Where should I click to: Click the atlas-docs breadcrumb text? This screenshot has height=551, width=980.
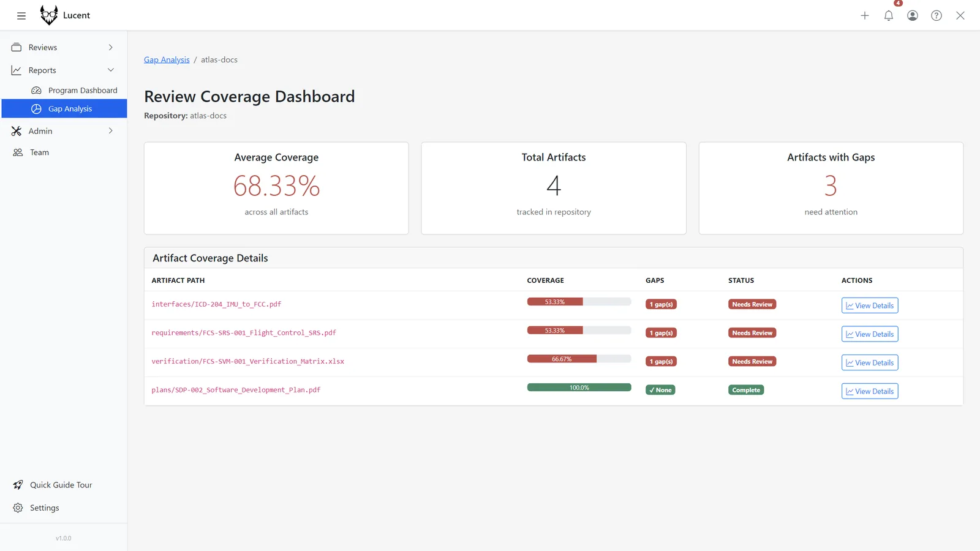pyautogui.click(x=219, y=59)
